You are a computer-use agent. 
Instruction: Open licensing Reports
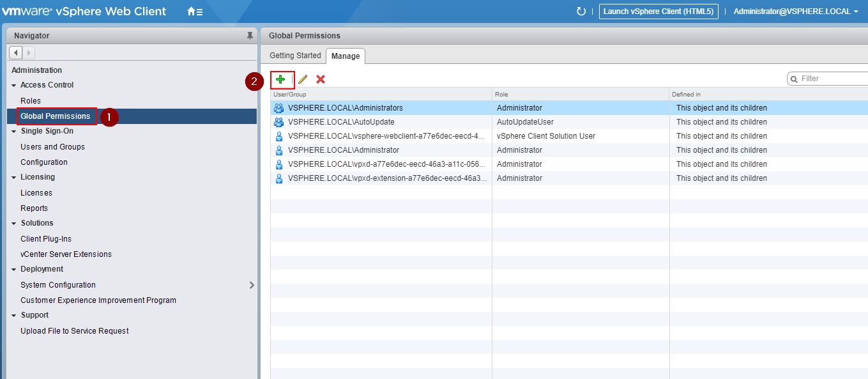click(x=34, y=208)
